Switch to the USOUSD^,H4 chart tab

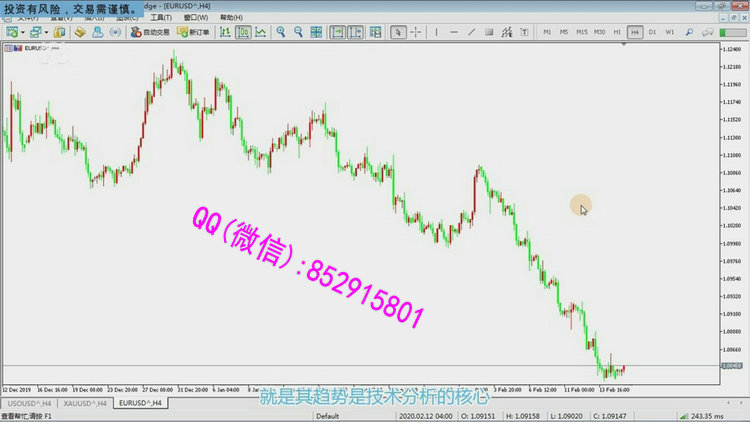(28, 403)
